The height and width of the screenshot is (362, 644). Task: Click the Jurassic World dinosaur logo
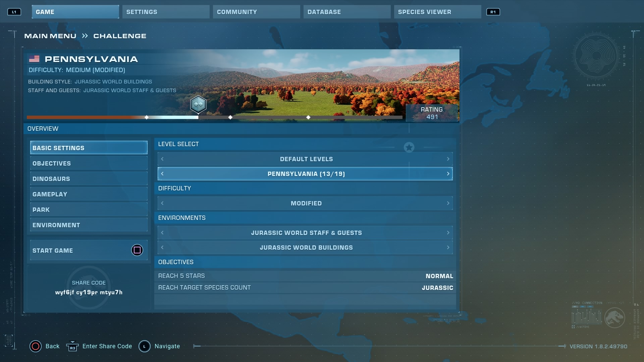(614, 317)
